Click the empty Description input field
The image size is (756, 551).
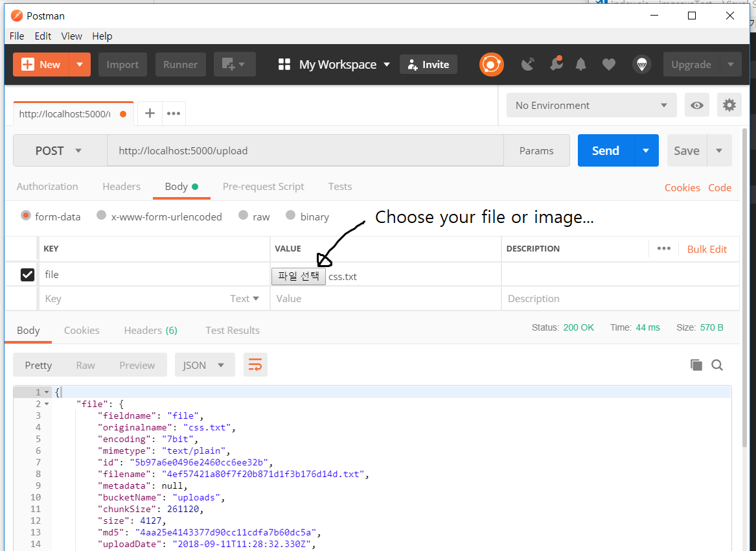tap(621, 299)
